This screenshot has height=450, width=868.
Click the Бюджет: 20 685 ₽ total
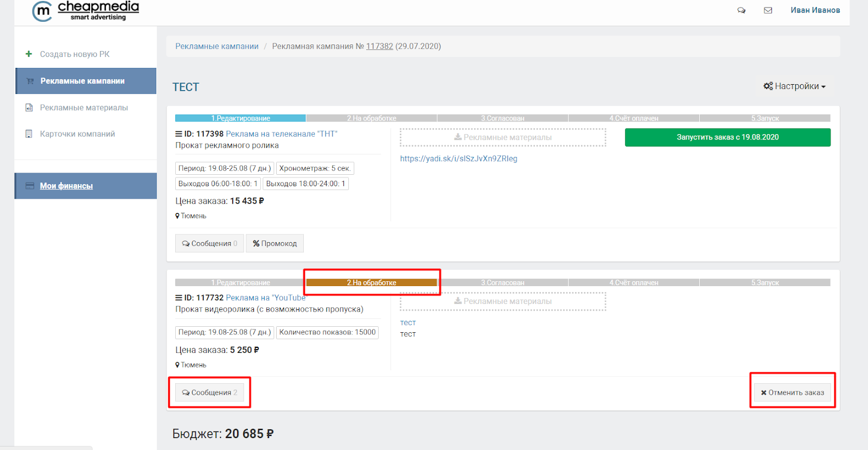[223, 434]
